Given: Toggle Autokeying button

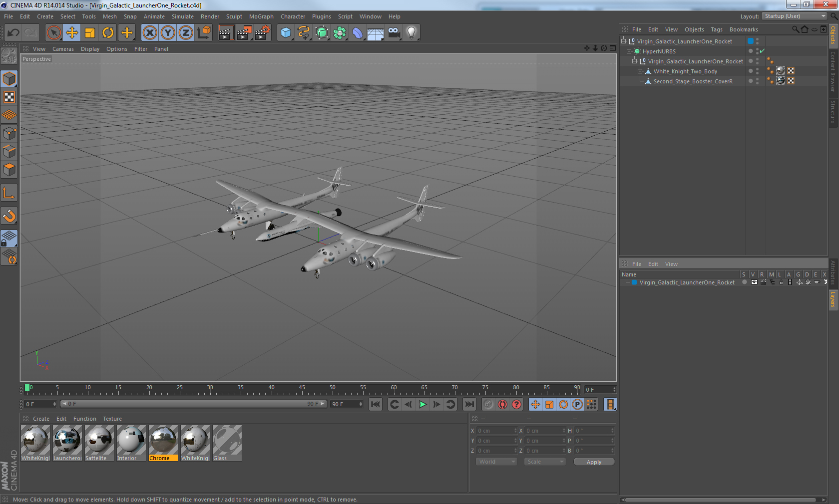Looking at the screenshot, I should pyautogui.click(x=502, y=404).
